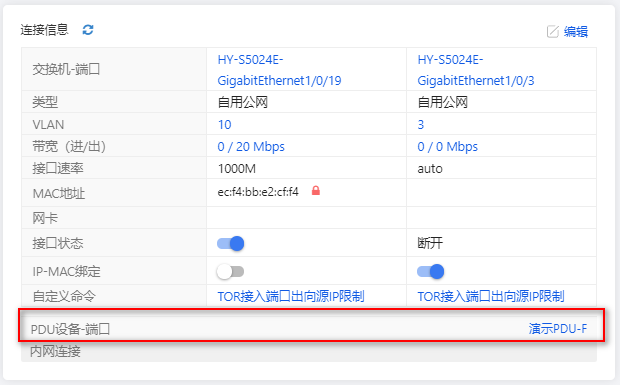The height and width of the screenshot is (385, 620).
Task: Click bandwidth 0 / 20 Mbps value
Action: (x=251, y=147)
